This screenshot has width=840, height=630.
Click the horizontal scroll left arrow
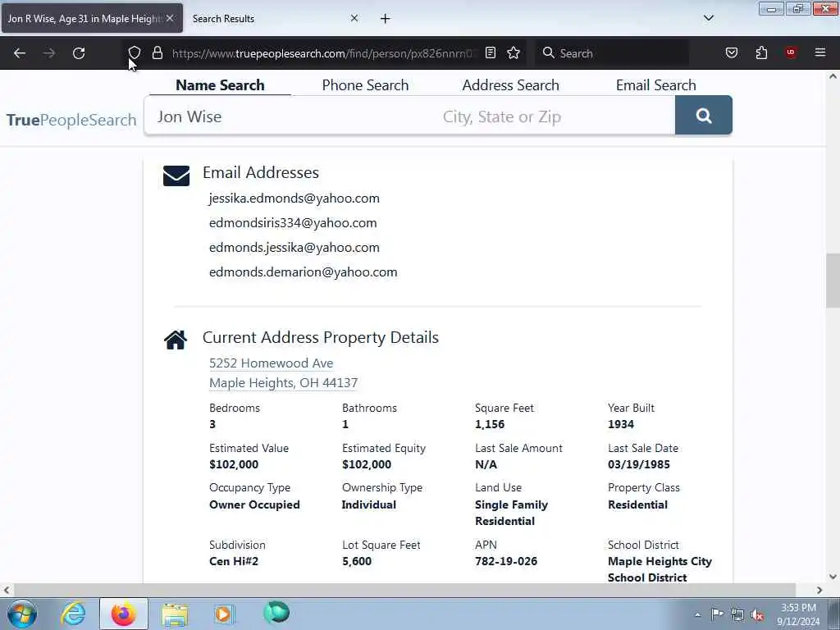(x=7, y=590)
